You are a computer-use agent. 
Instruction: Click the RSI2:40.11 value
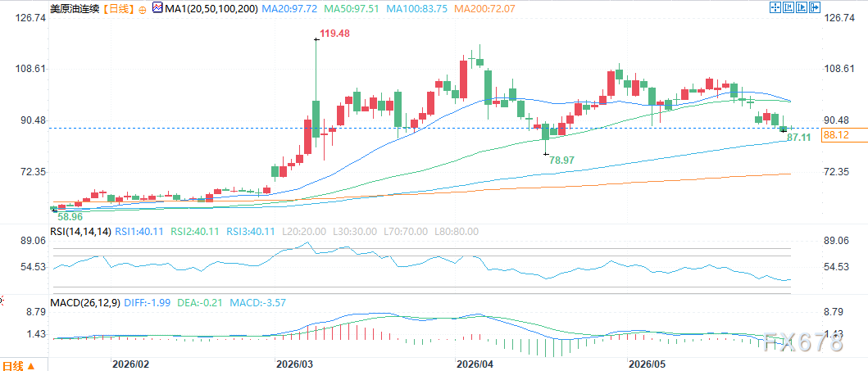click(195, 231)
